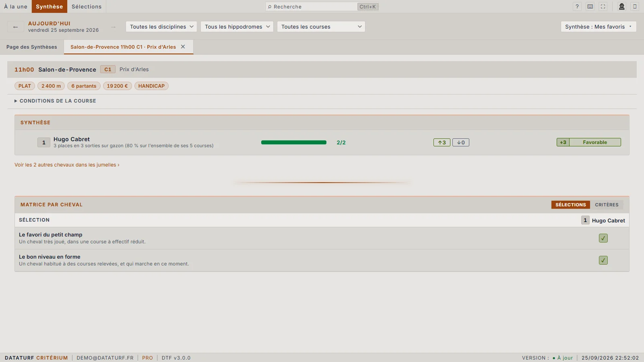The height and width of the screenshot is (362, 644).
Task: Open Synthèse : Mes favoris dropdown
Action: [x=599, y=27]
